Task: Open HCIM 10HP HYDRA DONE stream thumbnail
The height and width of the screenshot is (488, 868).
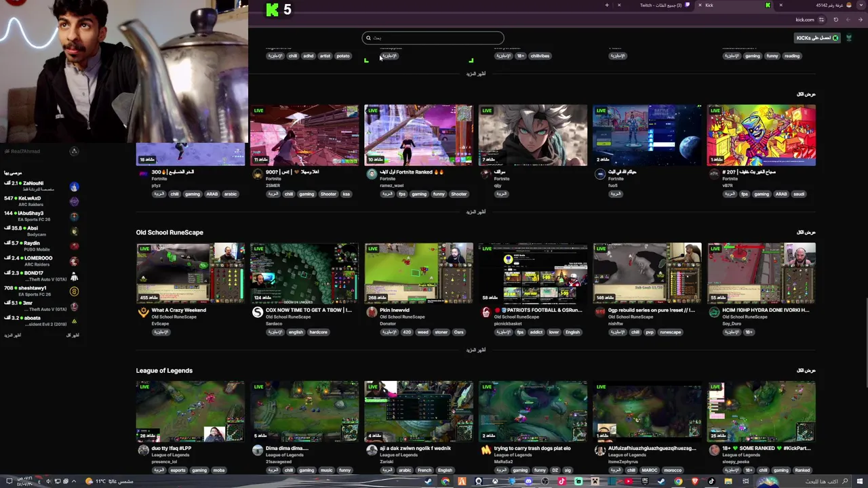Action: [x=762, y=273]
